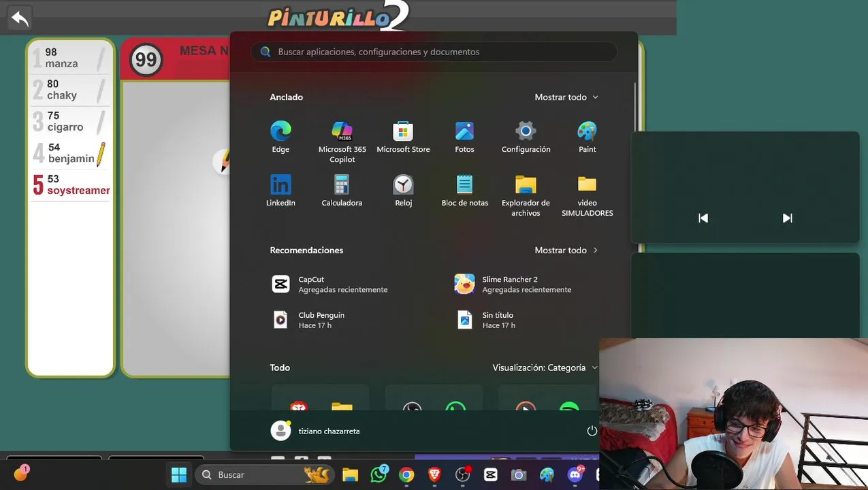Open the Visualización: Categoría dropdown
This screenshot has height=490, width=868.
click(x=545, y=367)
